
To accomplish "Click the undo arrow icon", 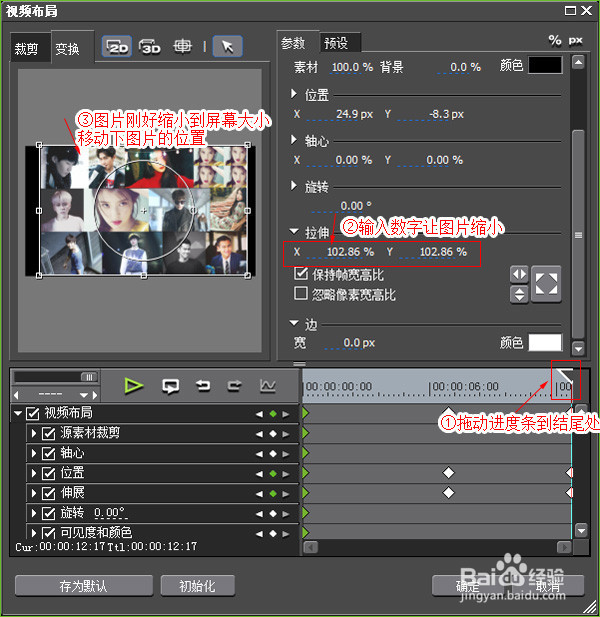I will click(203, 386).
